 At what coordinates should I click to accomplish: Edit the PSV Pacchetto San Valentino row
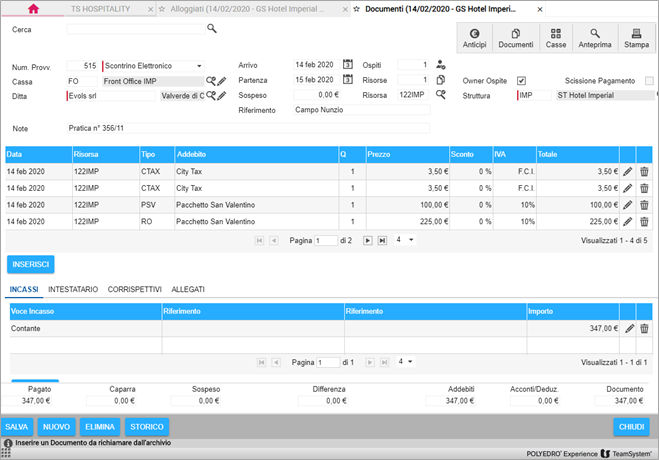[627, 205]
